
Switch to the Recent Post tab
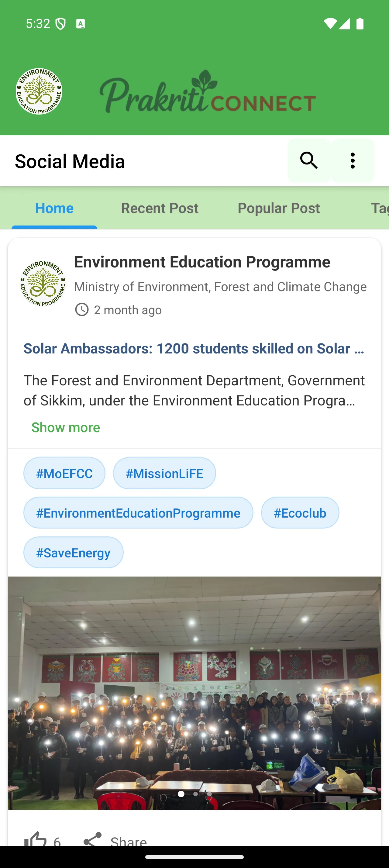pos(160,208)
